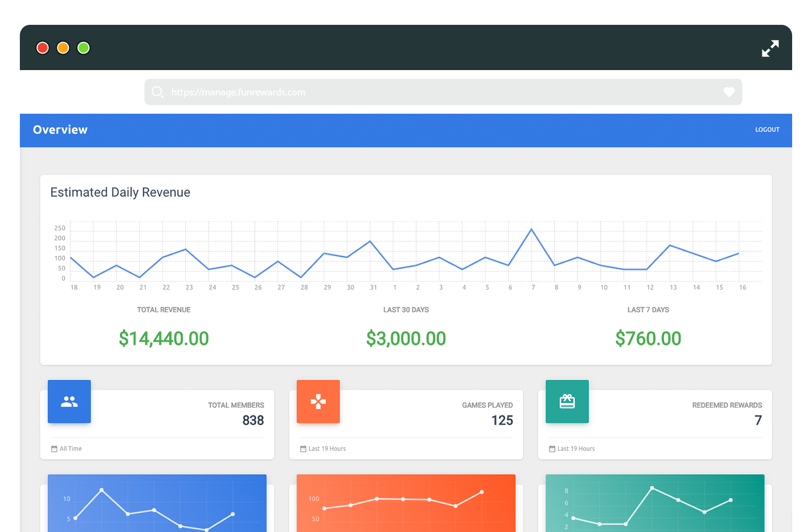Click the teal redeemed rewards line chart
Image resolution: width=812 pixels, height=532 pixels.
[x=655, y=503]
